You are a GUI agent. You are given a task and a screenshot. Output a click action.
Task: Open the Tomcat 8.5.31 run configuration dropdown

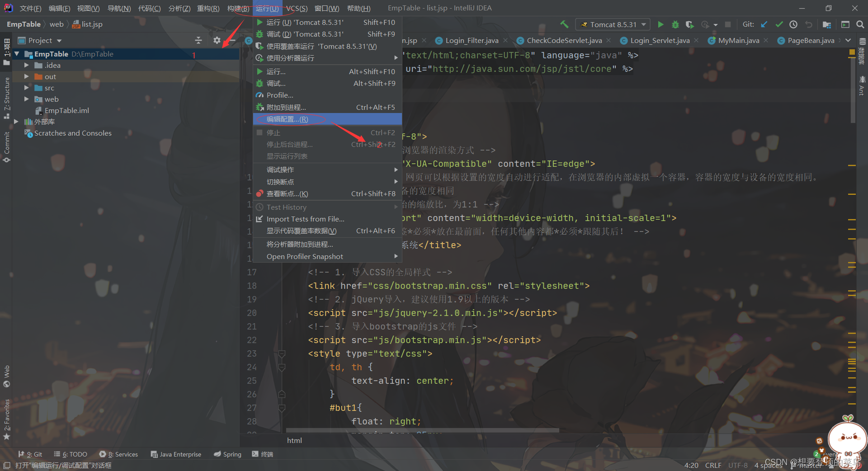coord(613,24)
